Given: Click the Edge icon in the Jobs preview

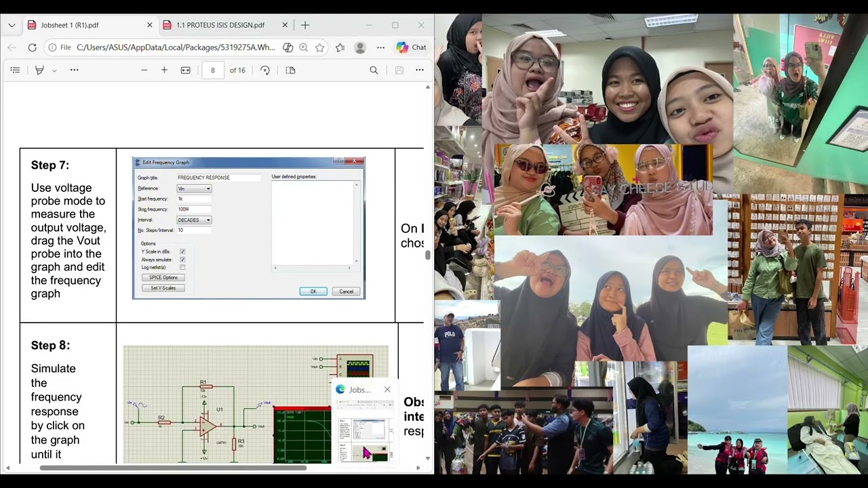Looking at the screenshot, I should (340, 390).
